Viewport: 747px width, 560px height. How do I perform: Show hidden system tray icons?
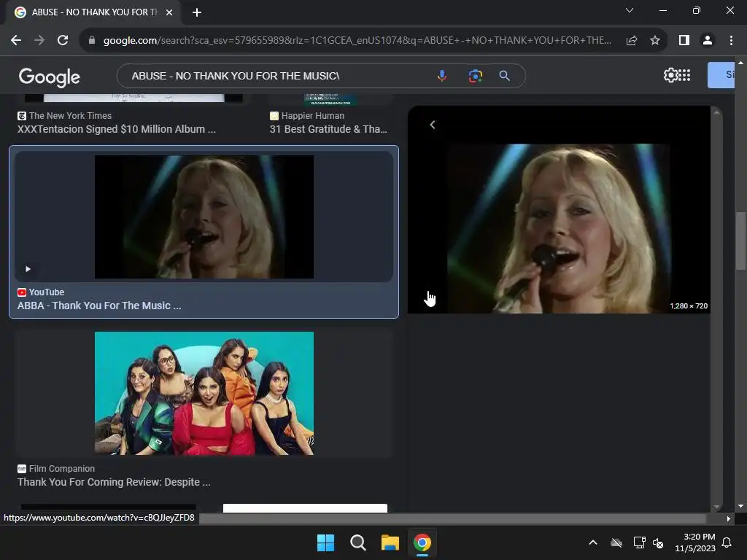click(593, 542)
